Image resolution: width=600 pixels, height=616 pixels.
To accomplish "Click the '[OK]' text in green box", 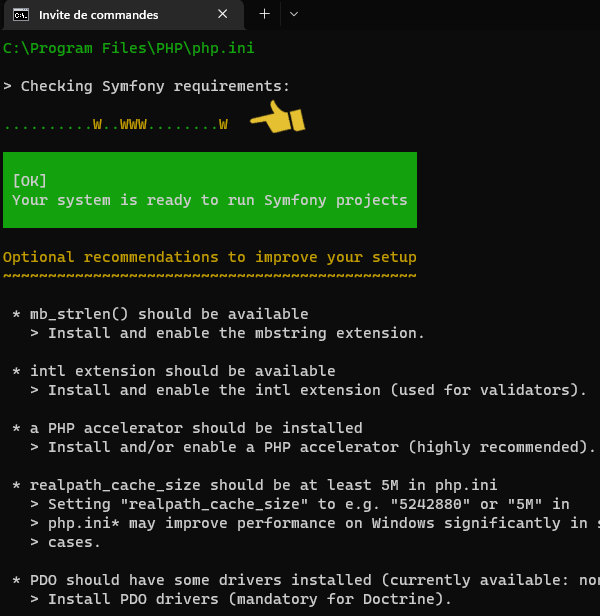I will pyautogui.click(x=29, y=181).
